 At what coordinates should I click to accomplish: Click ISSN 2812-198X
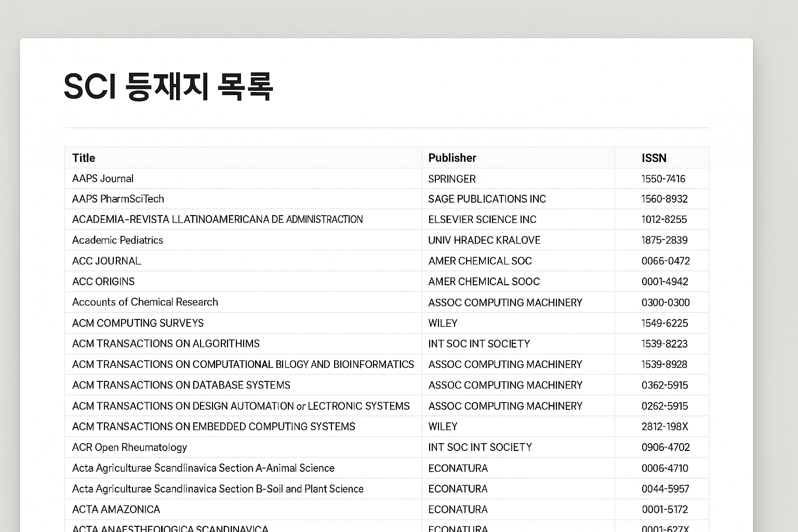665,427
